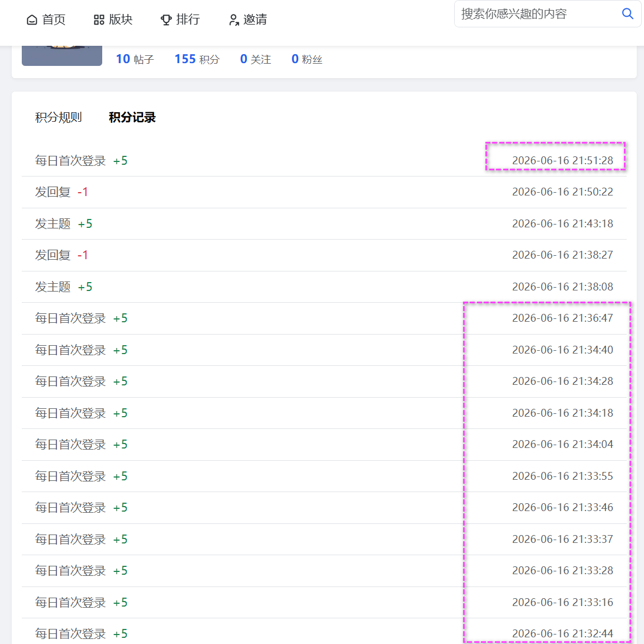Go to the 排行 ranking page
Screen dimensions: 644x644
180,20
